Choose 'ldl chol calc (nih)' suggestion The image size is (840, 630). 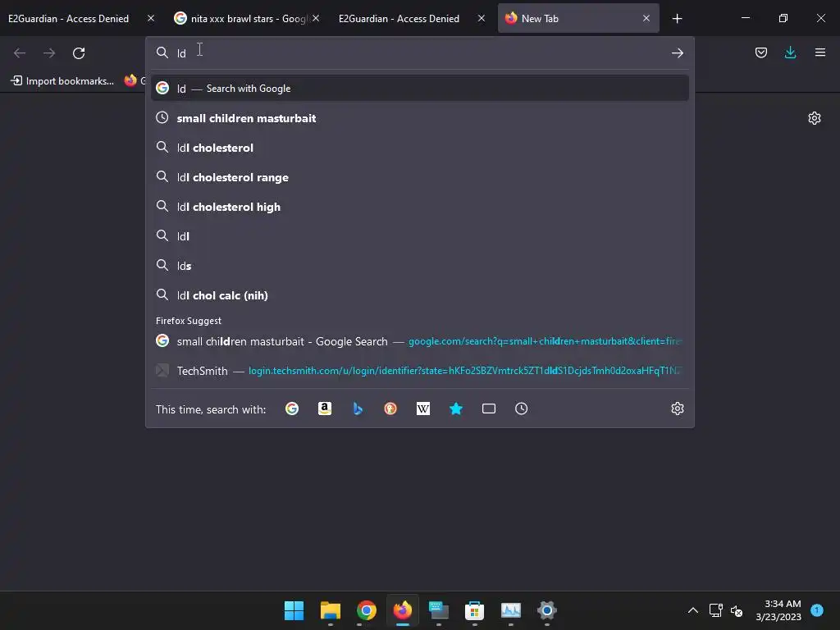point(420,295)
